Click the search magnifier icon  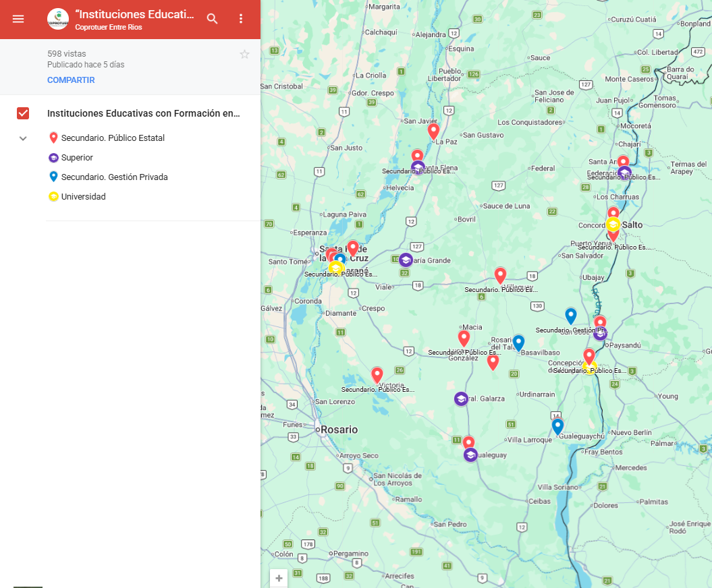click(x=213, y=19)
